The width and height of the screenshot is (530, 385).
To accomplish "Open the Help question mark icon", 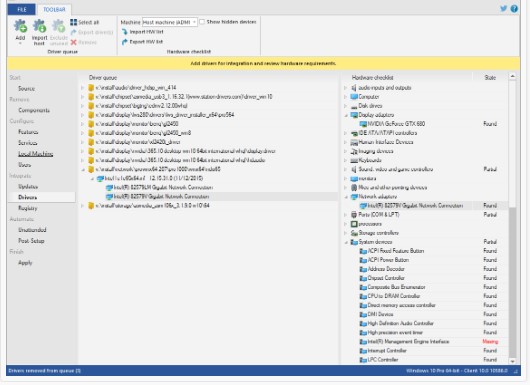I will 514,9.
